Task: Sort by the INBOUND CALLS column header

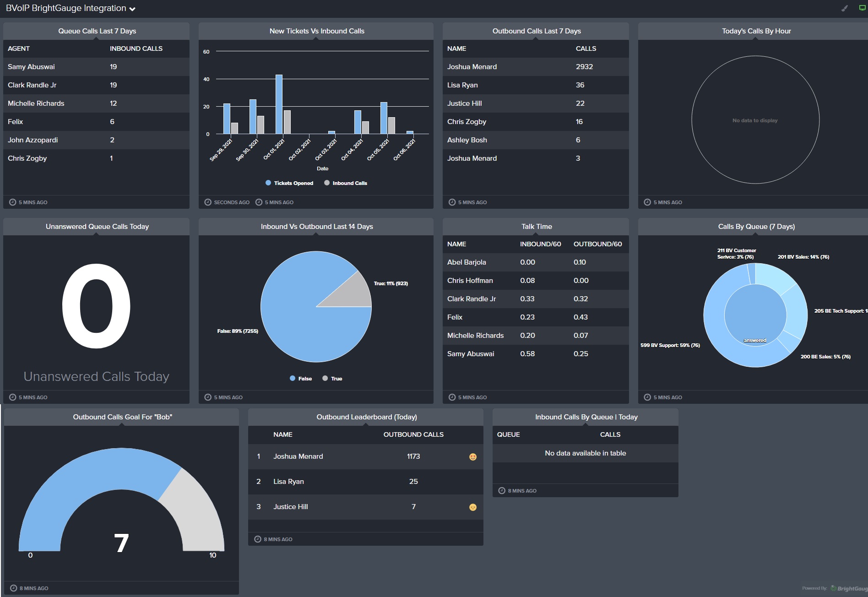Action: point(136,49)
